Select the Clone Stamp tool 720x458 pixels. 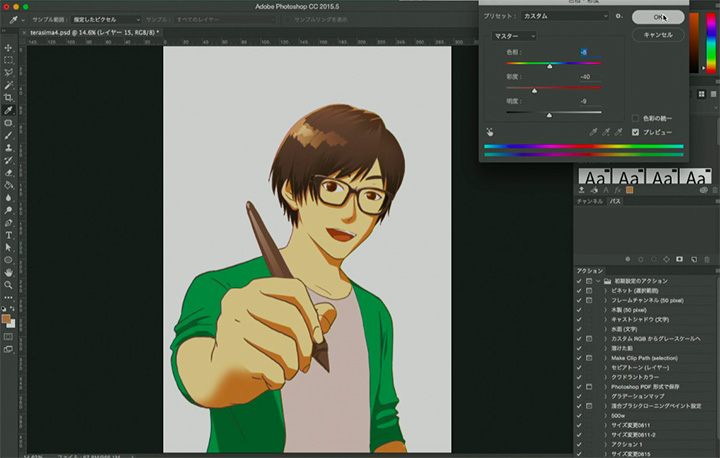8,147
